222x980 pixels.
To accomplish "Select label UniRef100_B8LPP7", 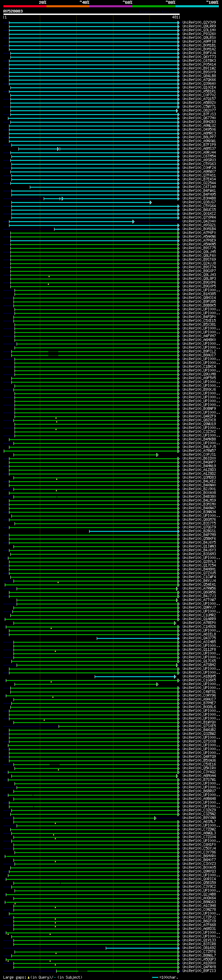I will pyautogui.click(x=199, y=137).
